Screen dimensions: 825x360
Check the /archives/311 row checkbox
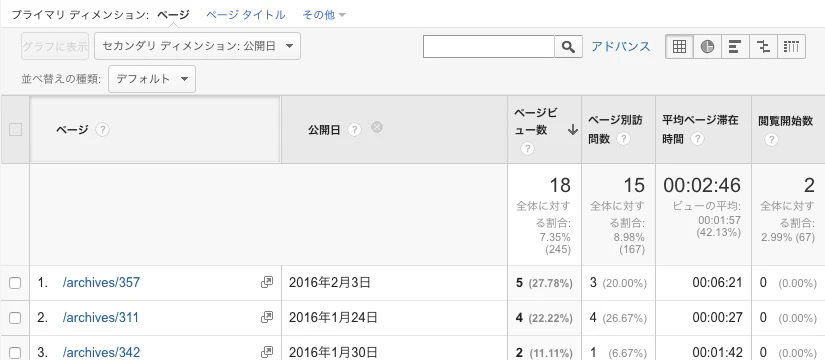(x=15, y=318)
